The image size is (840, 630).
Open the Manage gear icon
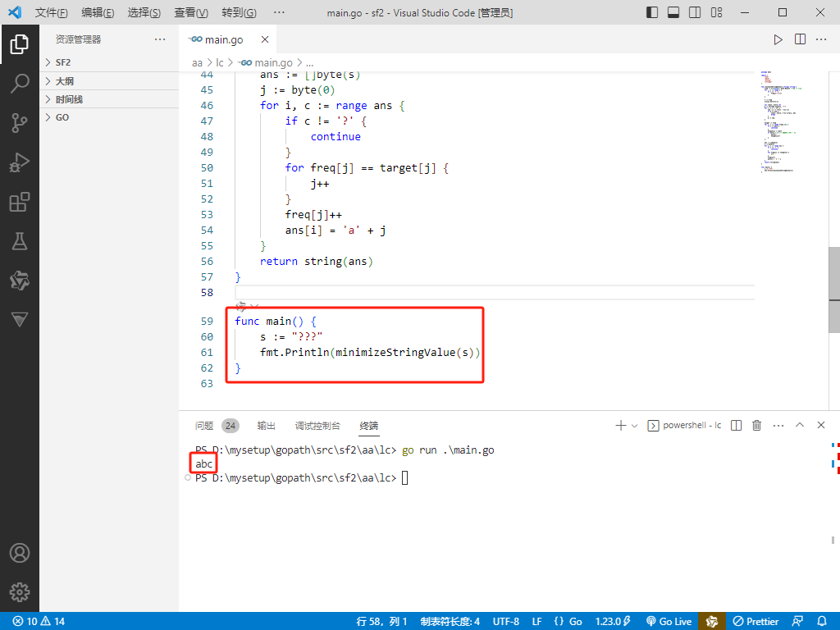pyautogui.click(x=20, y=592)
